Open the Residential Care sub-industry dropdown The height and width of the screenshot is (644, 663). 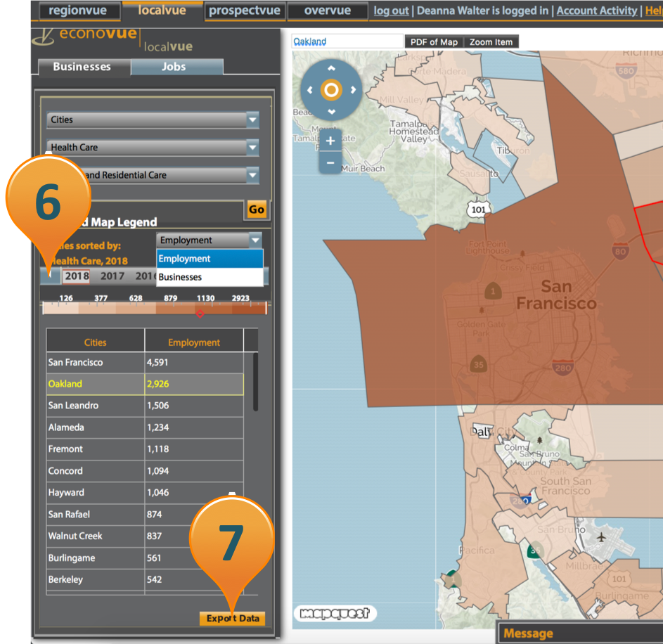[153, 175]
